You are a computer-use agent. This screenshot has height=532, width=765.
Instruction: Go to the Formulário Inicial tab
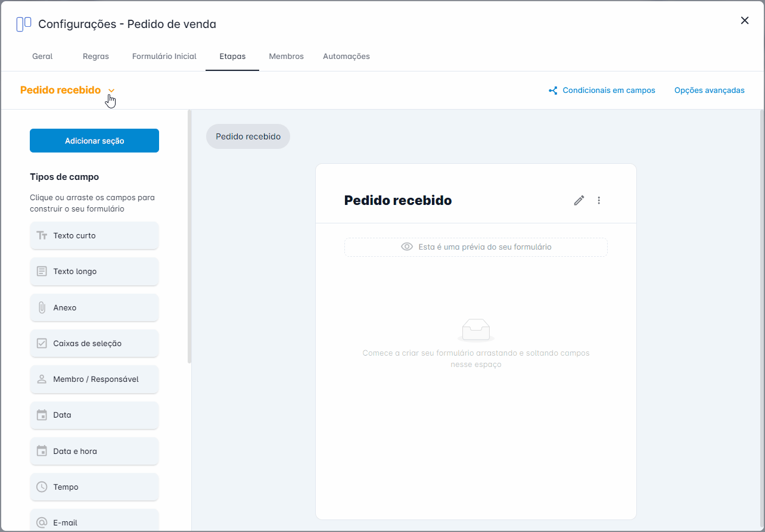[x=164, y=57]
